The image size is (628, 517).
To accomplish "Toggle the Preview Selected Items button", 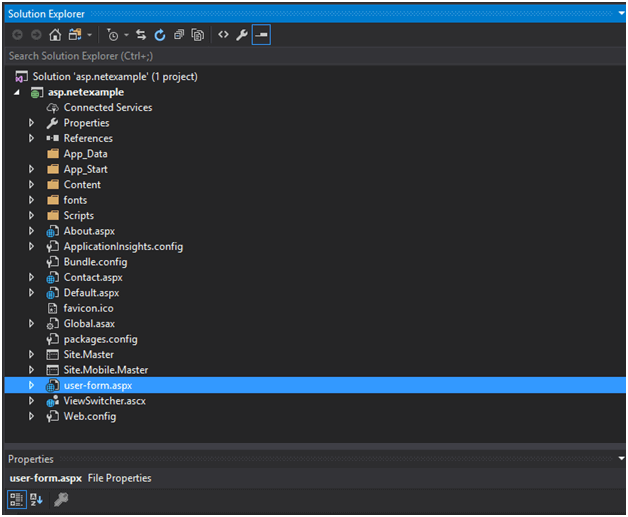I will tap(261, 35).
